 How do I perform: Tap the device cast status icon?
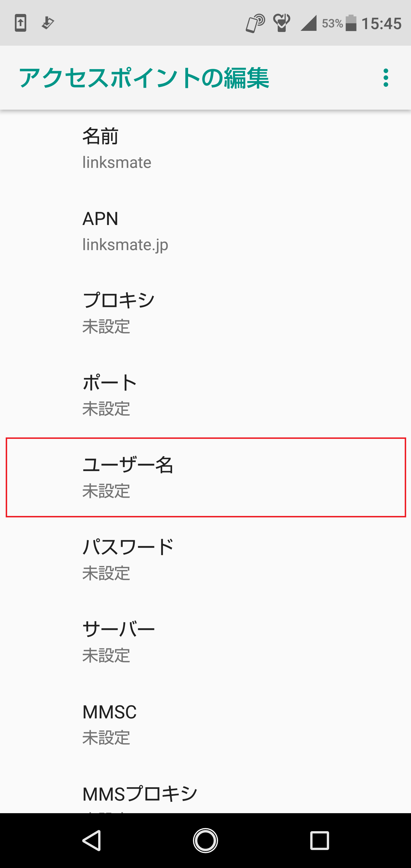click(x=255, y=23)
